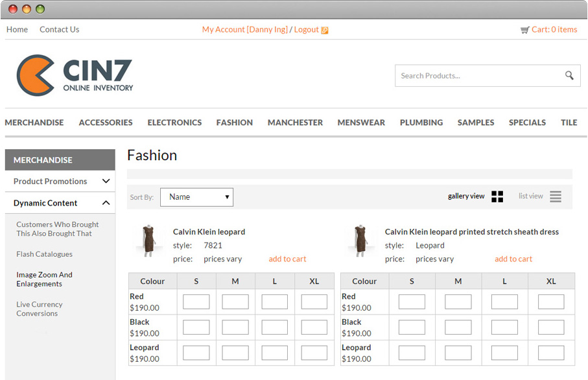Click Calvin Klein leopard dress thumbnail

click(x=149, y=241)
